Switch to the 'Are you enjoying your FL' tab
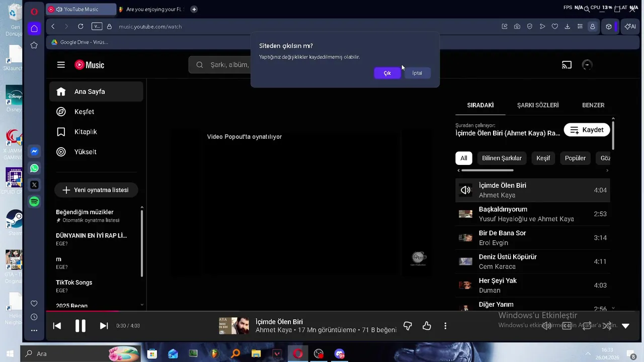 151,9
